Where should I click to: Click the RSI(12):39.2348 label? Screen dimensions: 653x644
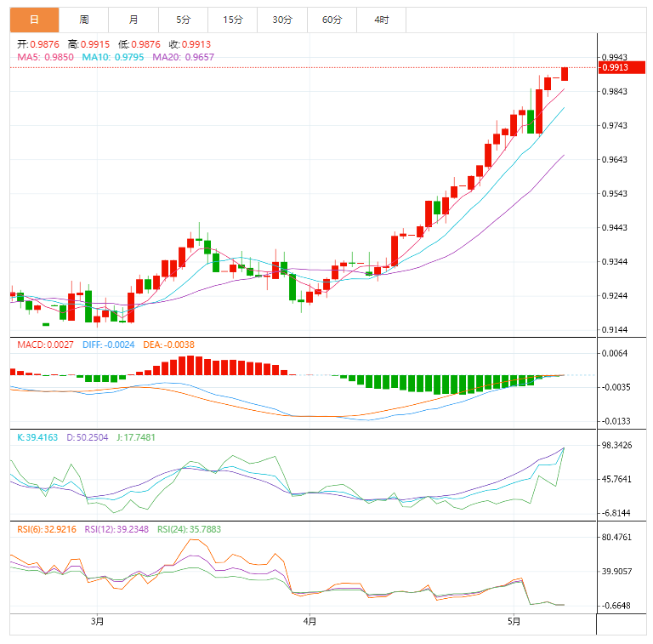[x=116, y=529]
